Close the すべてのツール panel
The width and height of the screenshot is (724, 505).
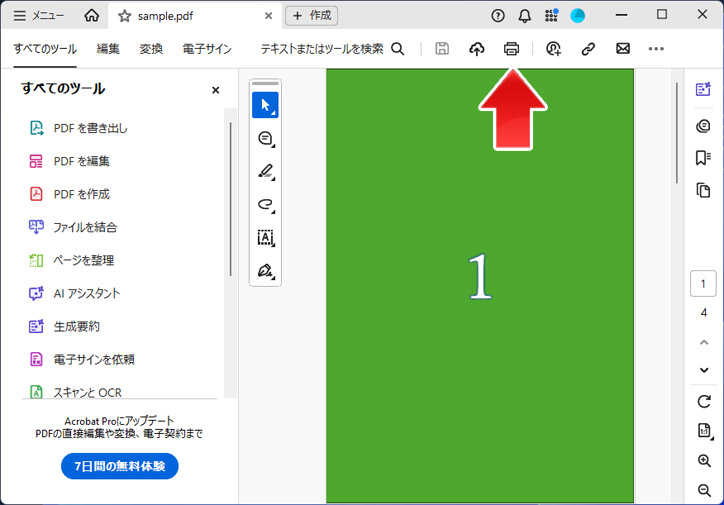coord(215,90)
